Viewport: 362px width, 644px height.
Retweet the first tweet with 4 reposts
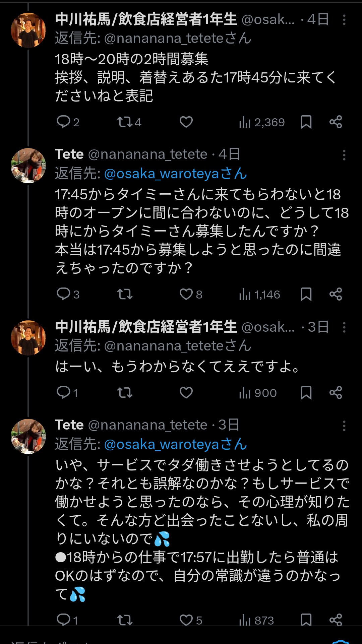[125, 122]
